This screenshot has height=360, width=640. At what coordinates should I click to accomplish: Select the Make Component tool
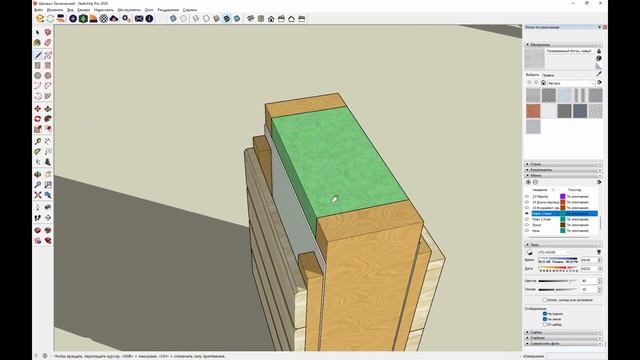pyautogui.click(x=48, y=32)
